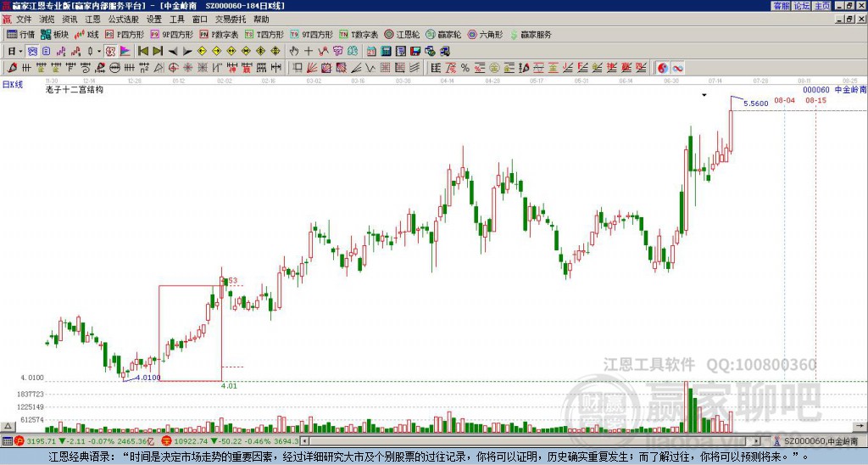Open the 公式选股 menu
The image size is (868, 465).
pyautogui.click(x=124, y=20)
